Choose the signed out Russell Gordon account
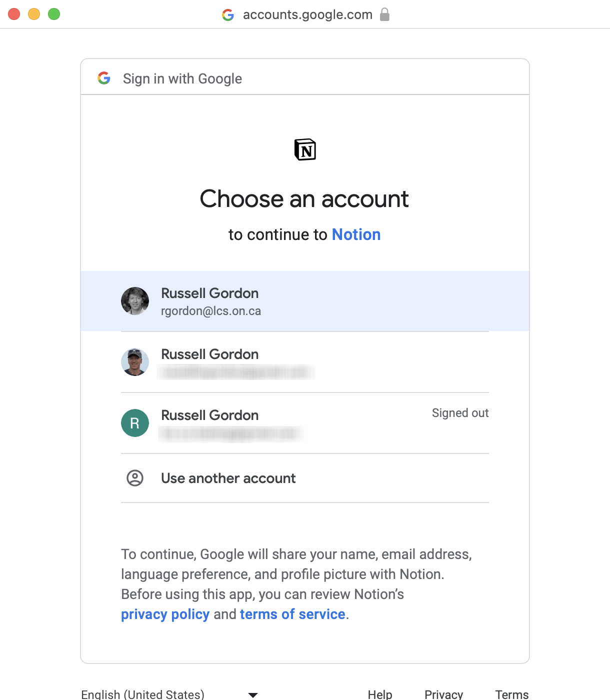This screenshot has height=700, width=610. pyautogui.click(x=304, y=423)
